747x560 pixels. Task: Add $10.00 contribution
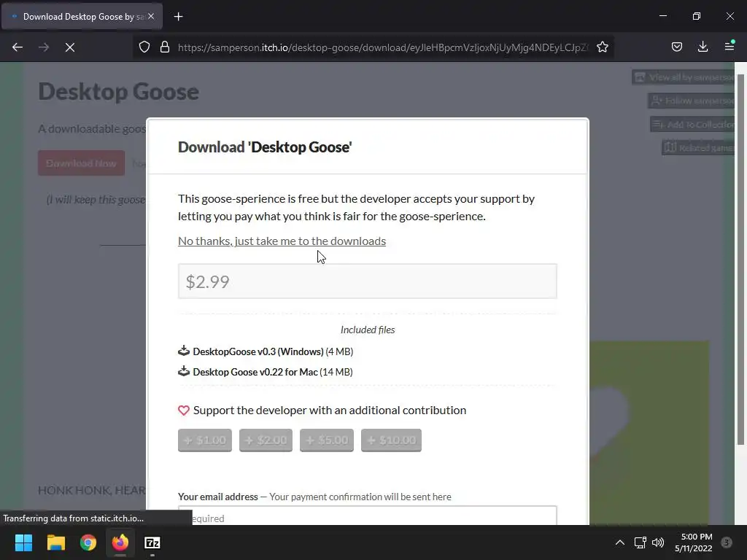391,440
